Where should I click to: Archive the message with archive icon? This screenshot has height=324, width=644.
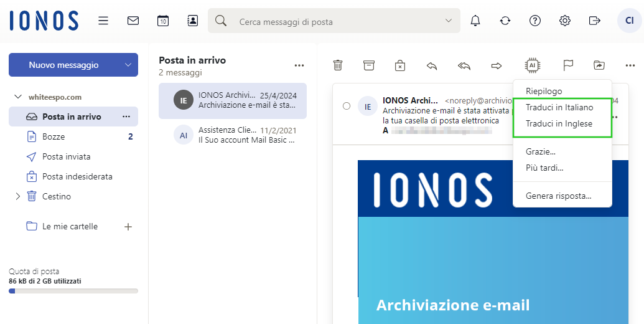pos(369,65)
